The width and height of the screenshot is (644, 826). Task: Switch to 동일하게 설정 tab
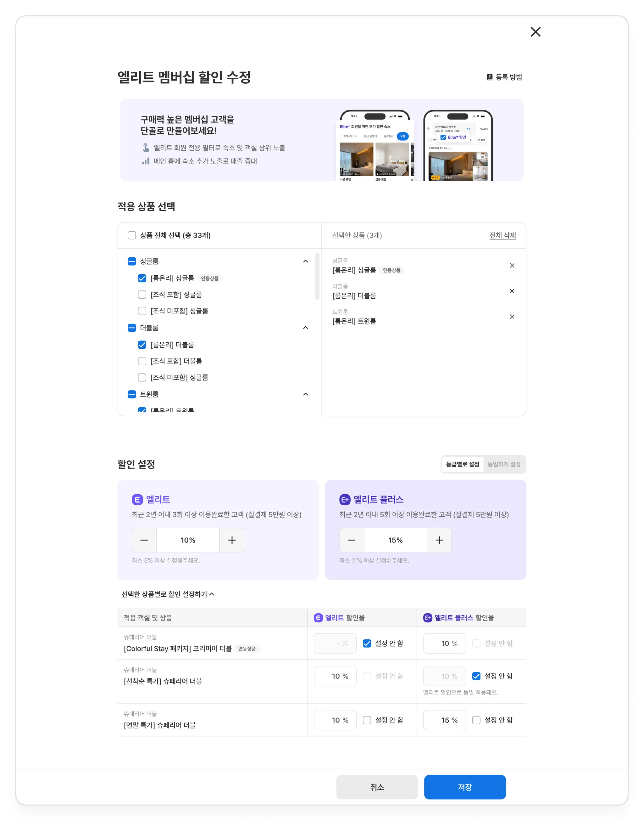coord(504,464)
